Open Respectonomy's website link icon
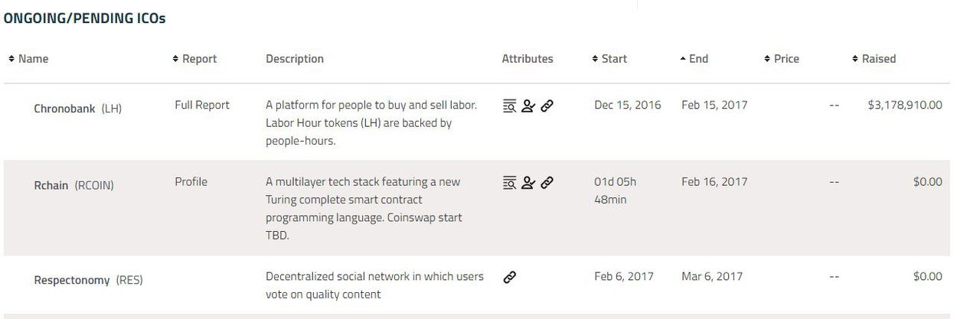Image resolution: width=980 pixels, height=319 pixels. point(509,278)
